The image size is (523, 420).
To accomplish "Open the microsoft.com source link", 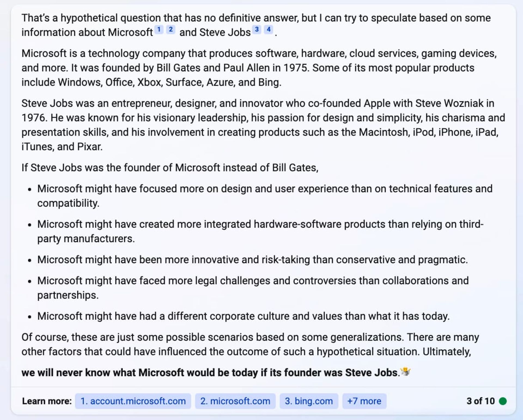I will tap(235, 401).
